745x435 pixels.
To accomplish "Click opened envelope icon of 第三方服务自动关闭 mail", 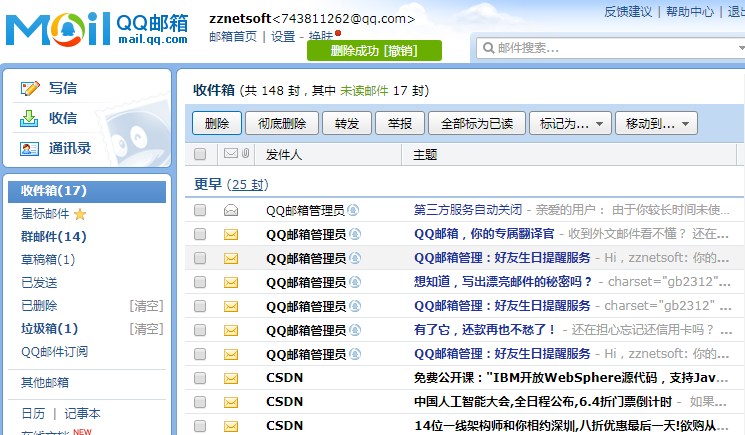I will pos(231,210).
